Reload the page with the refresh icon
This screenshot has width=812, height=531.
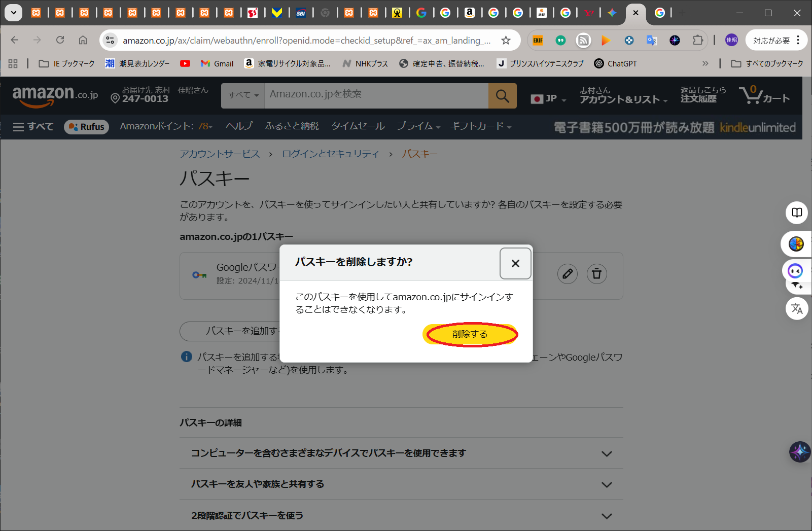(60, 40)
